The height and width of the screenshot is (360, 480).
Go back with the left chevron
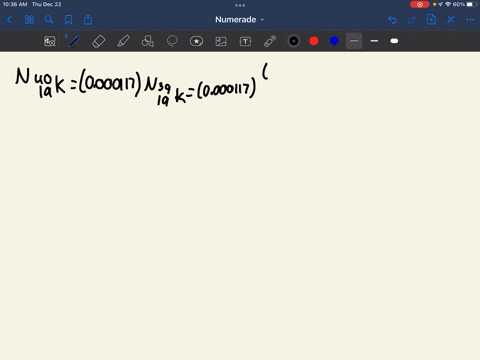point(9,20)
